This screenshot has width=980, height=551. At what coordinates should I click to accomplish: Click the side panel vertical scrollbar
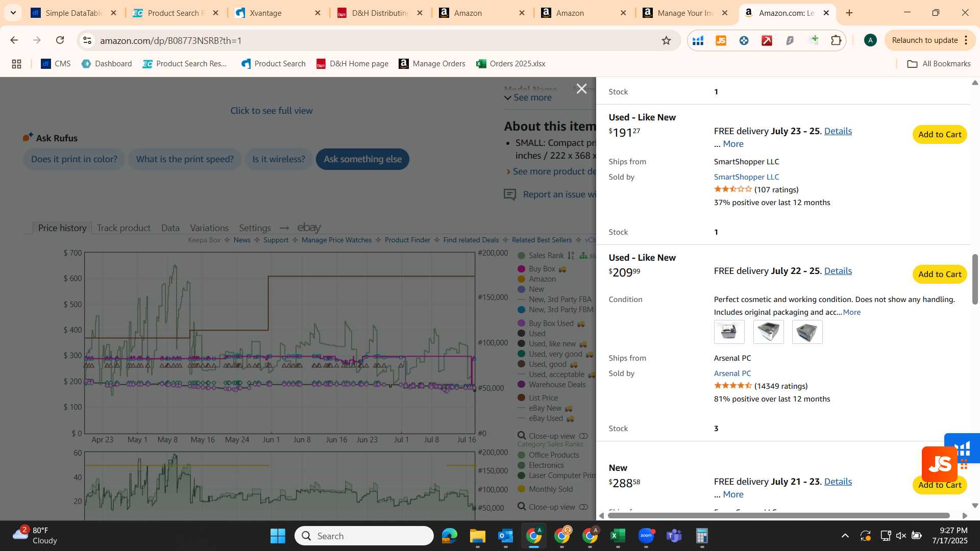pyautogui.click(x=975, y=279)
